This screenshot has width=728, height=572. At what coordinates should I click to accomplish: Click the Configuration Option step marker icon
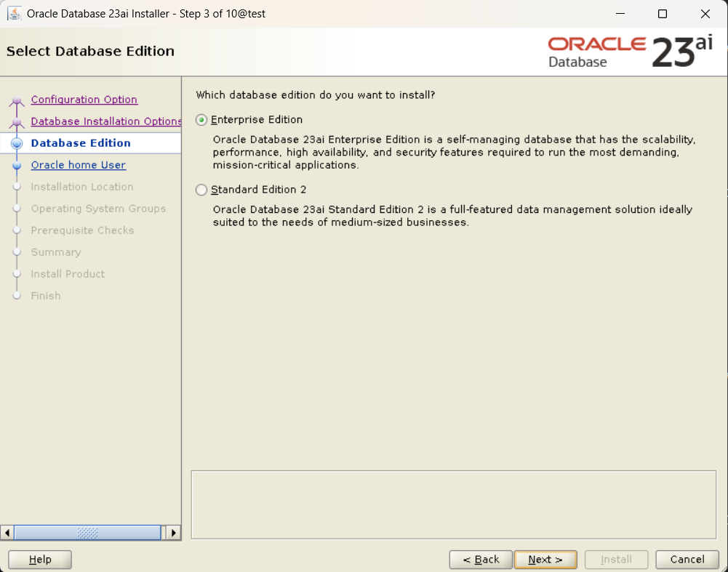click(17, 100)
